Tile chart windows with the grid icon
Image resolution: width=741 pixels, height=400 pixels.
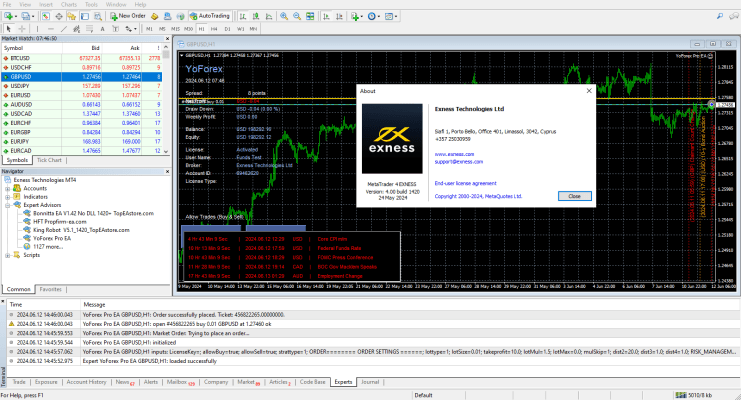pyautogui.click(x=310, y=16)
